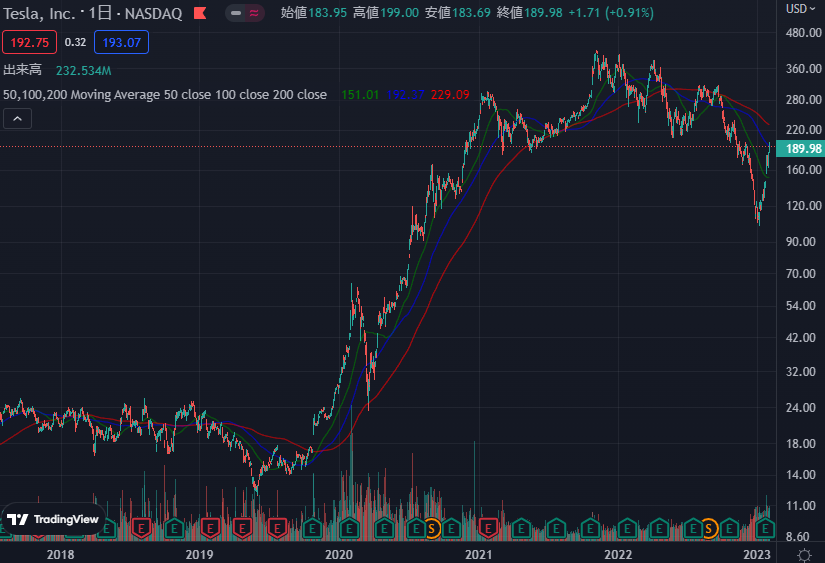Image resolution: width=825 pixels, height=563 pixels.
Task: Open the USD currency dropdown
Action: point(800,9)
